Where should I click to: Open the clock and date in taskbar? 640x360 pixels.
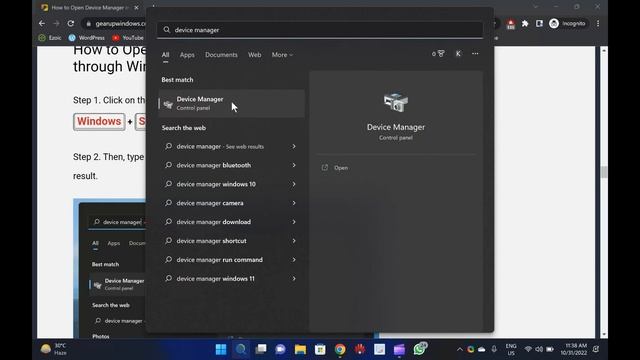tap(573, 349)
